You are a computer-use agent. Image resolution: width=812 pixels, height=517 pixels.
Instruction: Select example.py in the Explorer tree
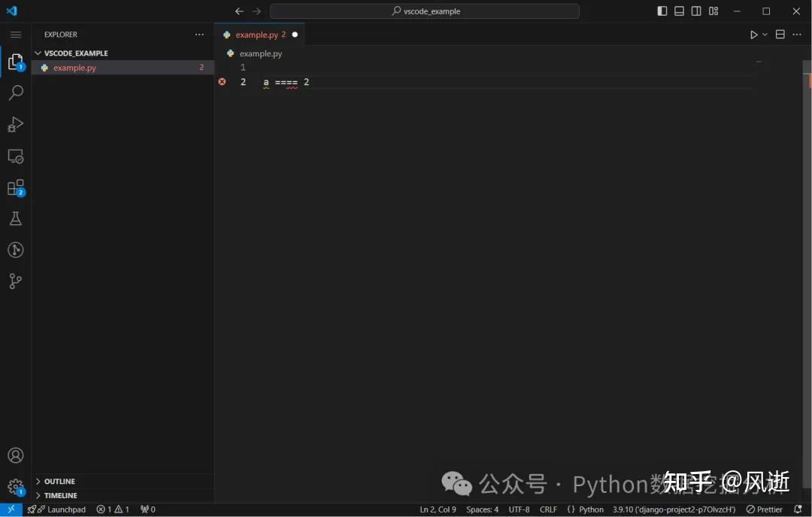pos(123,68)
